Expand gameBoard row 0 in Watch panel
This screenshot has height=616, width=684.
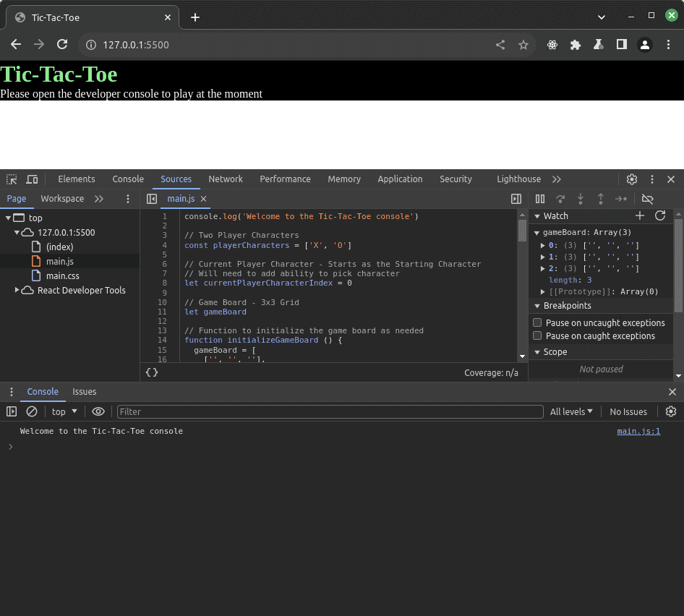[x=542, y=244]
